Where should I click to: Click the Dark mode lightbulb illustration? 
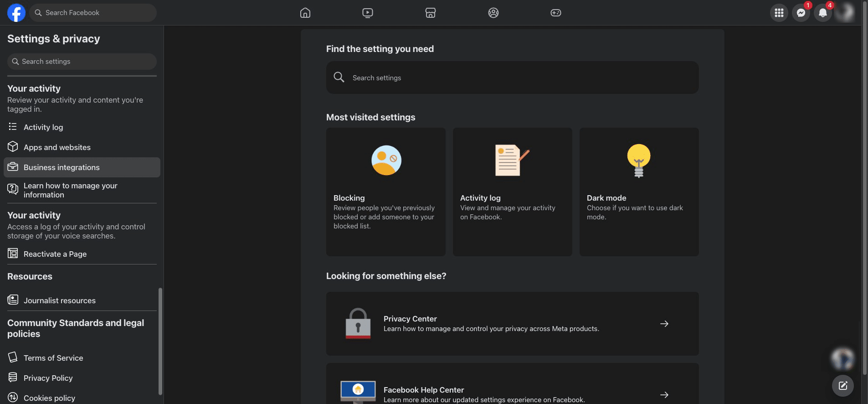639,161
